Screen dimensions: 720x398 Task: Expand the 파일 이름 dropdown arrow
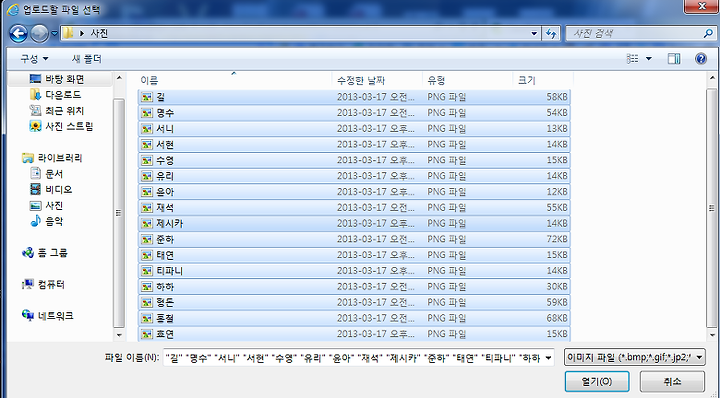pyautogui.click(x=548, y=358)
